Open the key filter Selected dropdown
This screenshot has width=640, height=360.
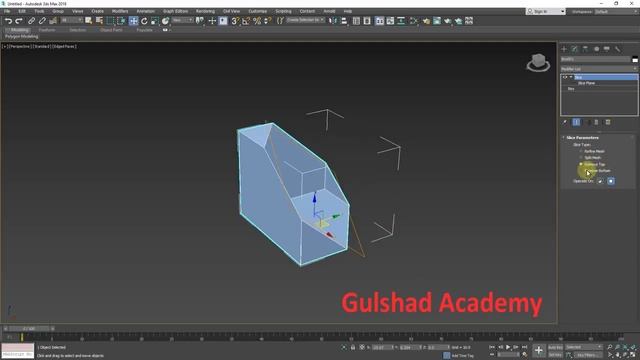click(x=584, y=347)
